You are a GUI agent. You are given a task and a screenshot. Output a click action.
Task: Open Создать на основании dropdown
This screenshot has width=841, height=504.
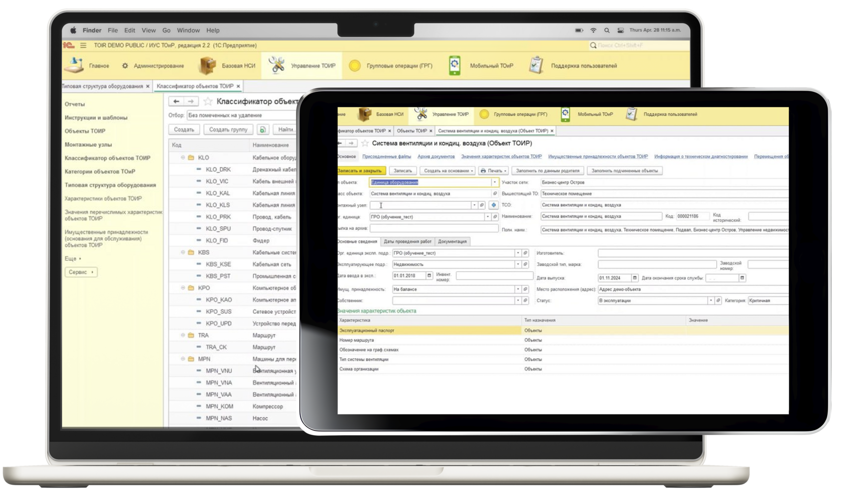click(448, 171)
